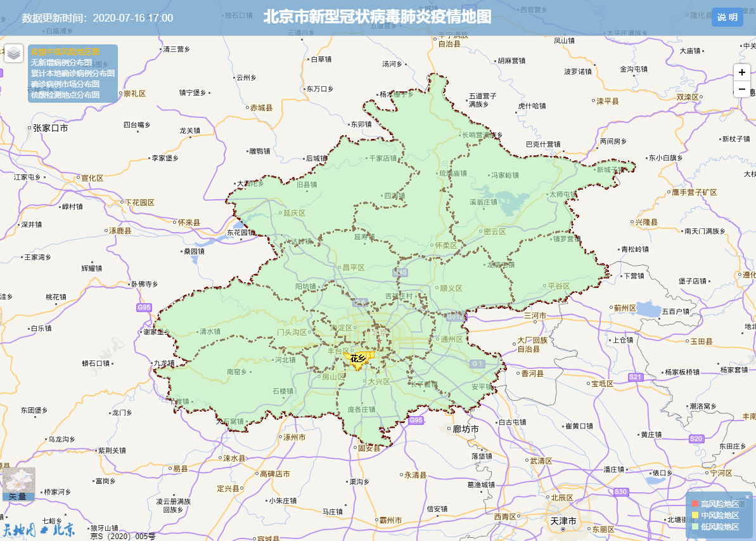Click the 丰台区 label

338,351
